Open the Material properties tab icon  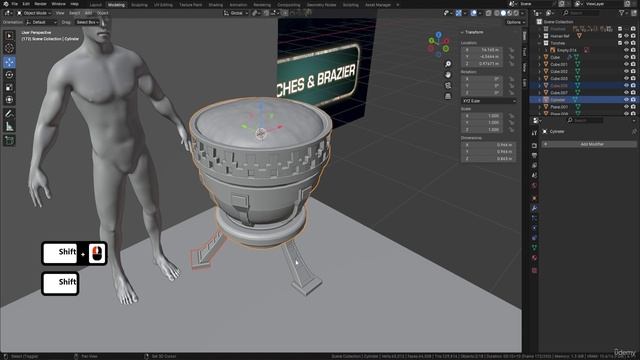pyautogui.click(x=534, y=258)
